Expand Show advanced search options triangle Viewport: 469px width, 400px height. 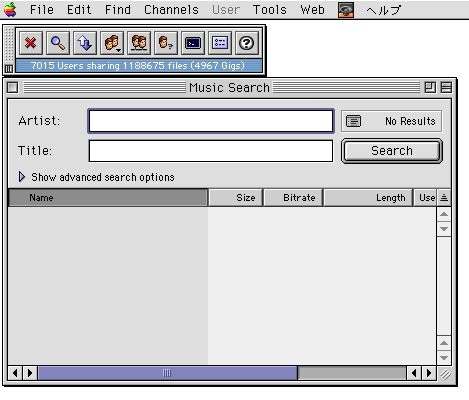22,177
